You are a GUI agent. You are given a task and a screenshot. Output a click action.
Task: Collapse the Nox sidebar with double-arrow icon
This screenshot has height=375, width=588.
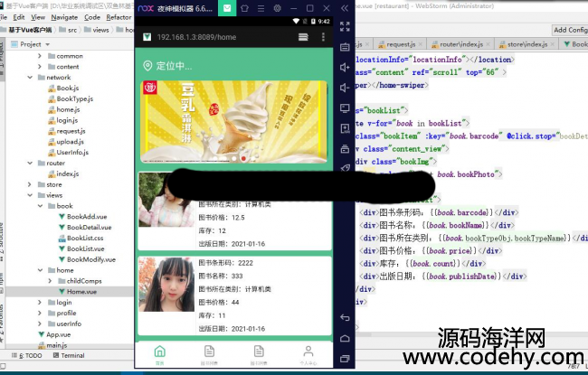[345, 8]
